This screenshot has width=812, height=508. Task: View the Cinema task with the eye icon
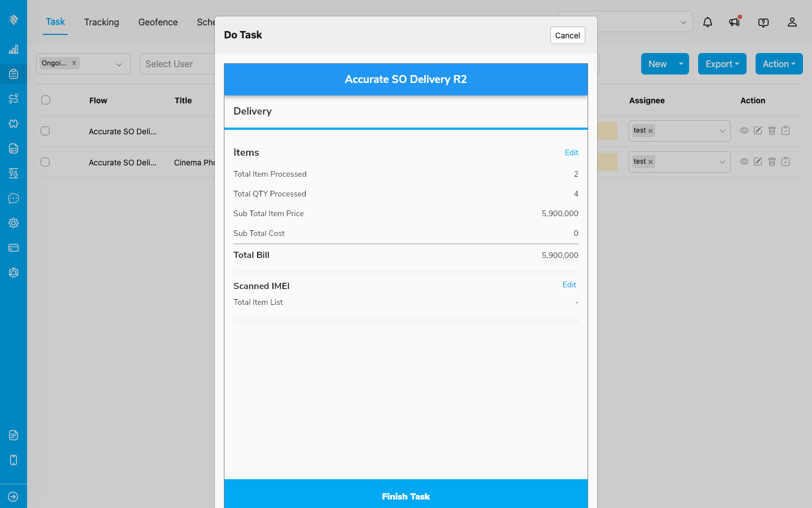pyautogui.click(x=744, y=161)
